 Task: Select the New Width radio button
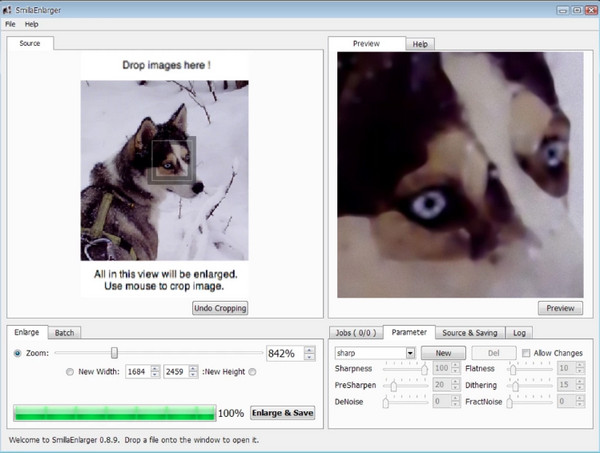70,372
